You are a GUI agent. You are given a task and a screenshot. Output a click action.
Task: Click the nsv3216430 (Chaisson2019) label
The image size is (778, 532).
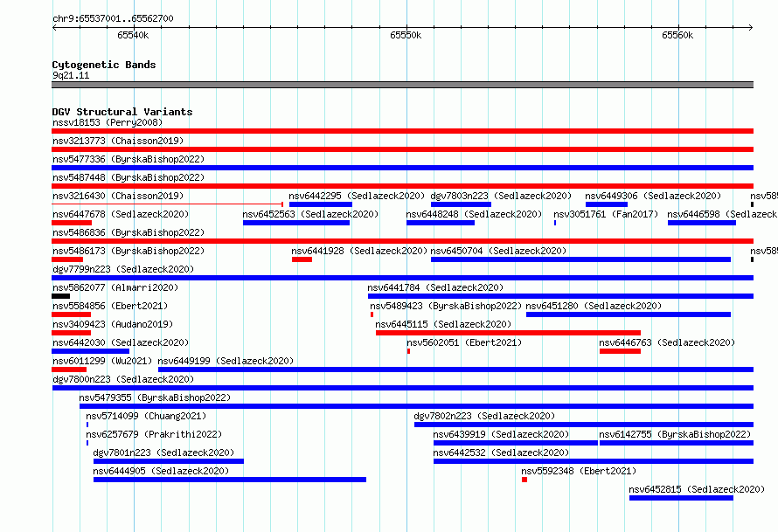coord(118,196)
